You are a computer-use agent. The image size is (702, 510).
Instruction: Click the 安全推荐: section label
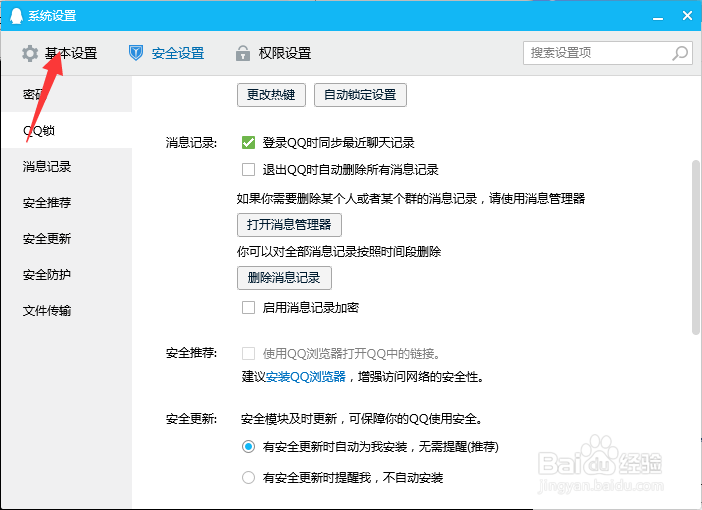click(191, 353)
